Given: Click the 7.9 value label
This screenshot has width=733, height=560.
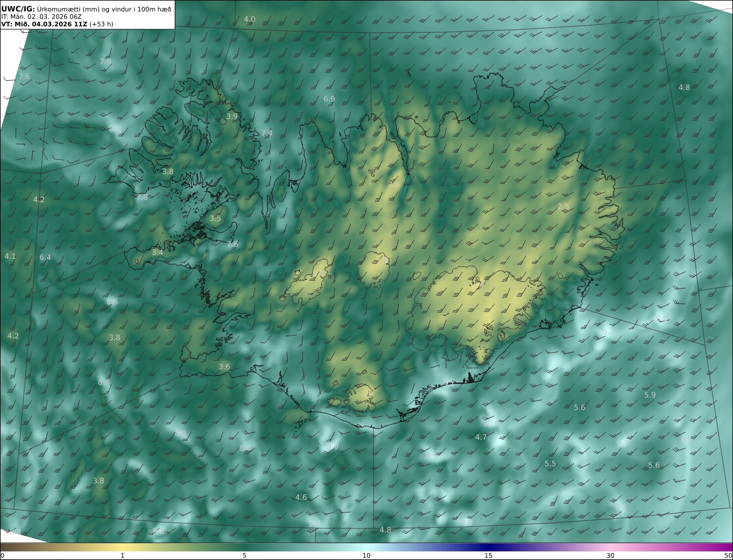Looking at the screenshot, I should tap(105, 61).
